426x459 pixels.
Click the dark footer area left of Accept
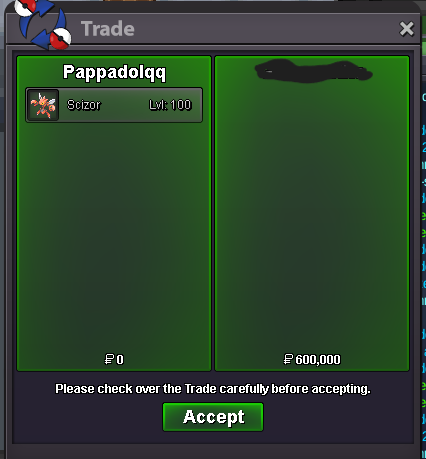pos(87,418)
